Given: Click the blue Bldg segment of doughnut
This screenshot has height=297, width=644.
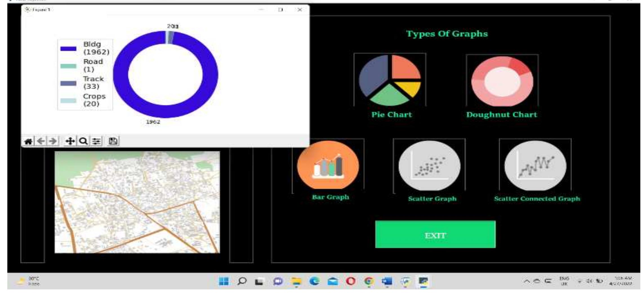Looking at the screenshot, I should point(121,75).
